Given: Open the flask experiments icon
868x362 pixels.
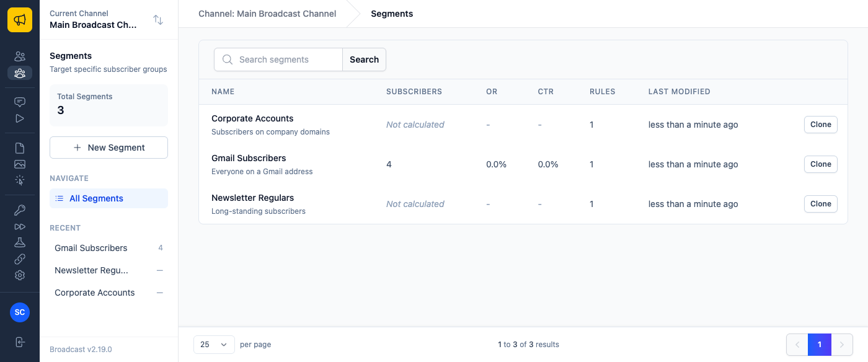Looking at the screenshot, I should (x=20, y=242).
